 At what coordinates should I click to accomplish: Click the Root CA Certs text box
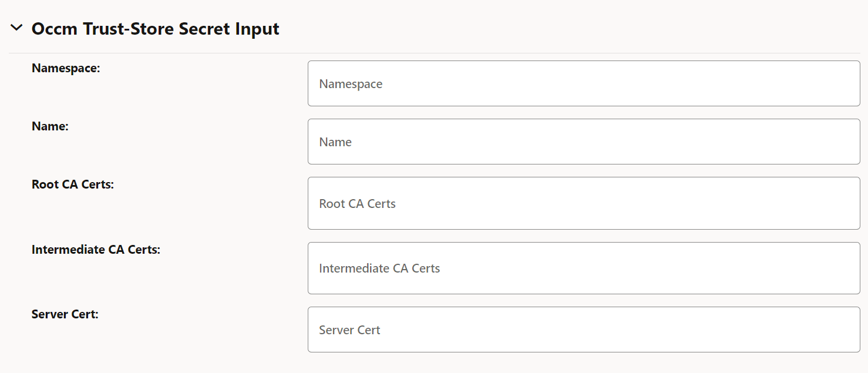(583, 203)
